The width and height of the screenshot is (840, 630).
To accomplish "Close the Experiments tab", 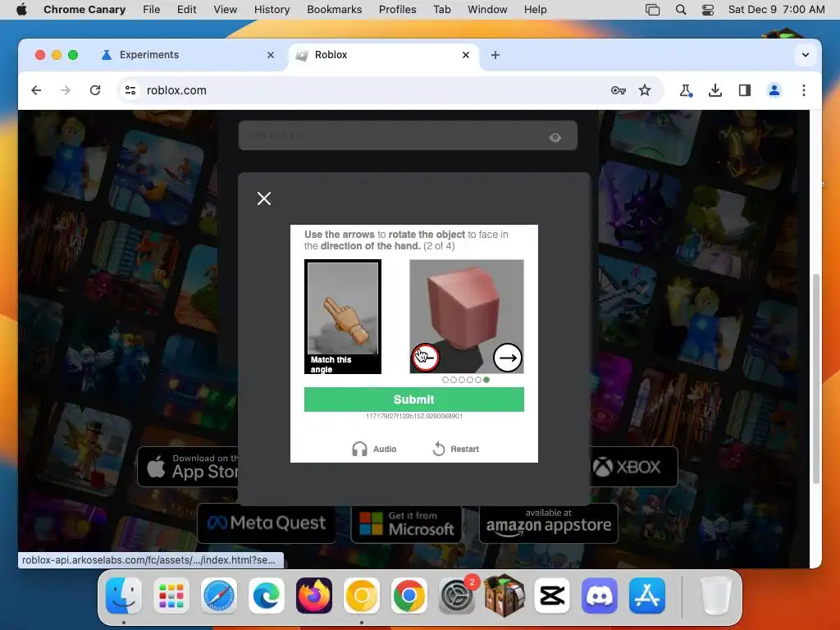I will click(271, 55).
